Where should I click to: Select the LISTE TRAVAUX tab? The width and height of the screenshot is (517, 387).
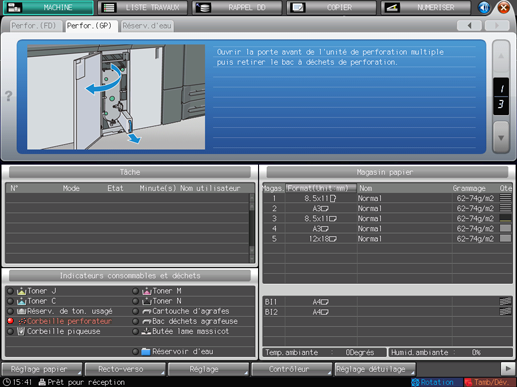tap(143, 8)
